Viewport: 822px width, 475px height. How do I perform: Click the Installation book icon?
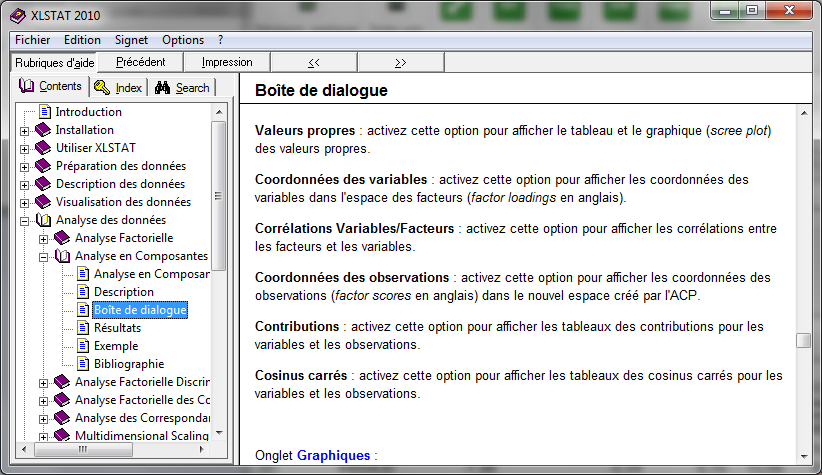pos(43,130)
